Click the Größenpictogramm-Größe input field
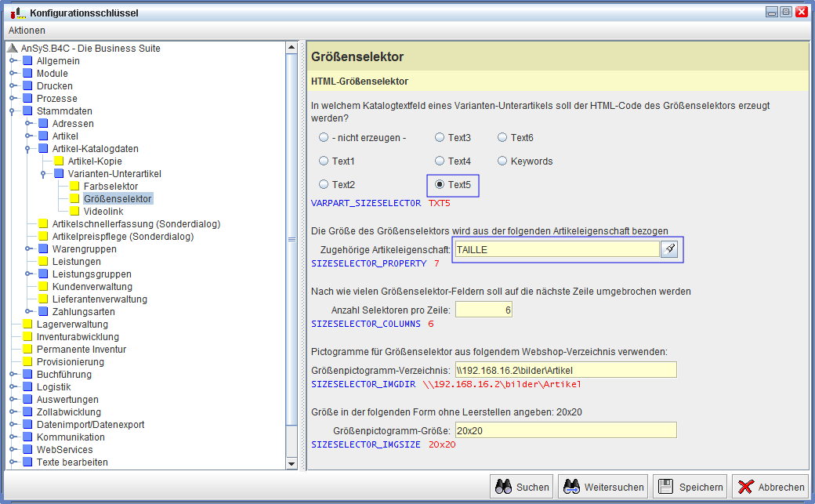This screenshot has width=815, height=504. coord(565,430)
